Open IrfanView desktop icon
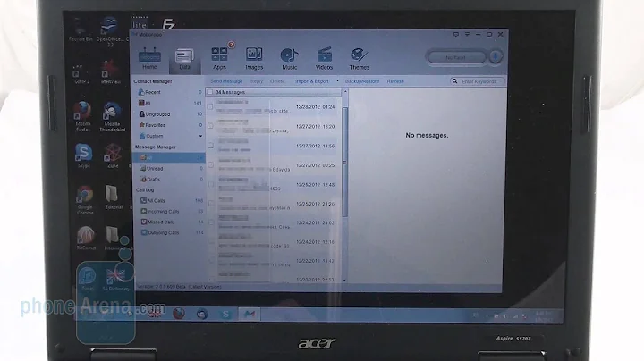This screenshot has width=644, height=361. [111, 72]
